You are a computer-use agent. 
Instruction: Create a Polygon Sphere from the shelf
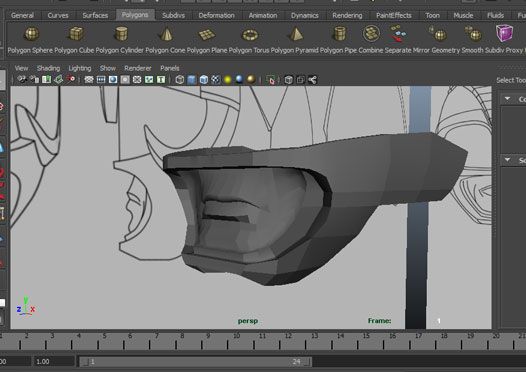[32, 34]
